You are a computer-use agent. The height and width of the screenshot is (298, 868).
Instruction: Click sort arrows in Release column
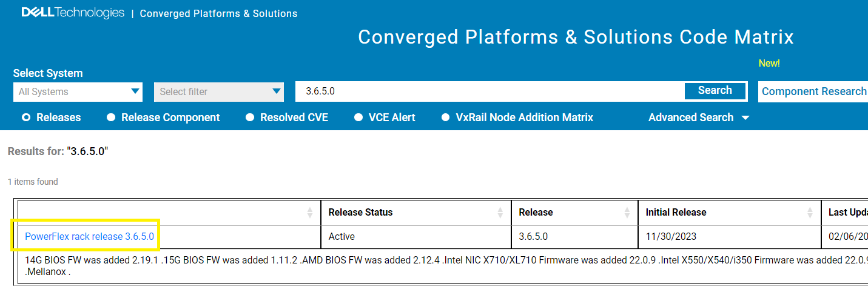[627, 213]
